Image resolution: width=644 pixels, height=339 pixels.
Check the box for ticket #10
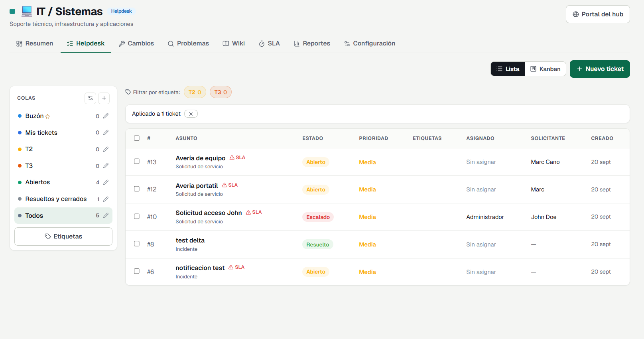point(137,217)
